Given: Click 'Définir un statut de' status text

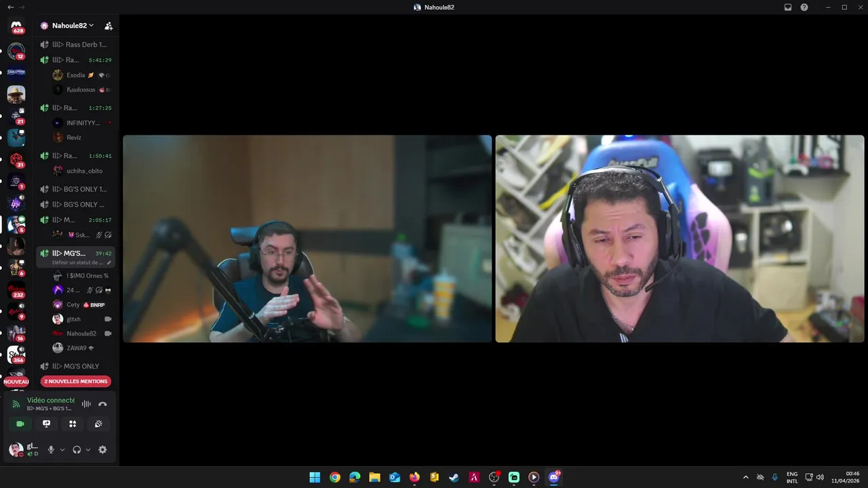Looking at the screenshot, I should pos(77,262).
